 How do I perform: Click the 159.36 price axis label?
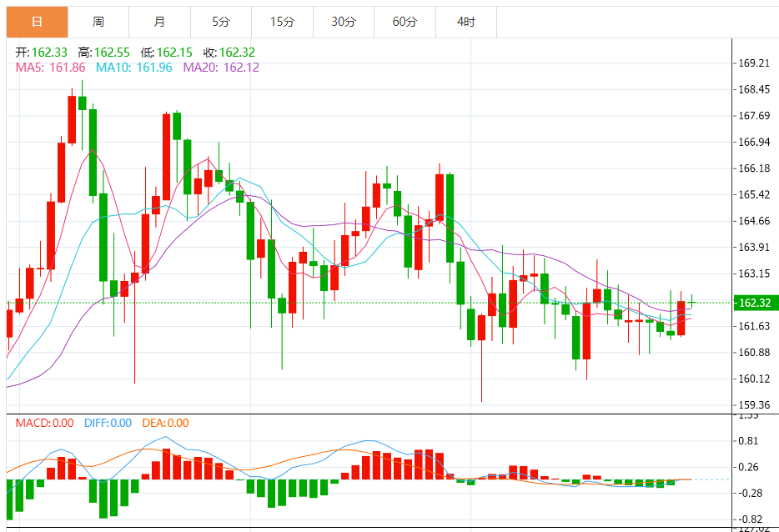(754, 405)
